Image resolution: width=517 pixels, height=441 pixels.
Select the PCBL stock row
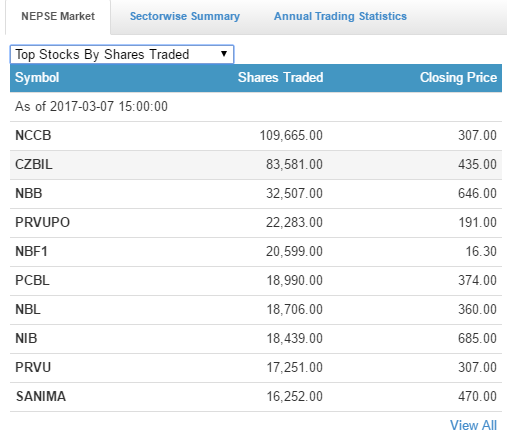click(x=256, y=281)
